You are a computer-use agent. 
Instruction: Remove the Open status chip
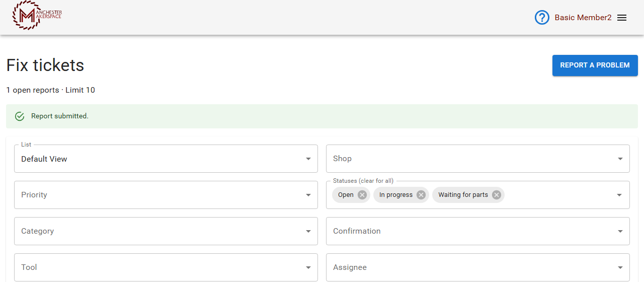362,195
